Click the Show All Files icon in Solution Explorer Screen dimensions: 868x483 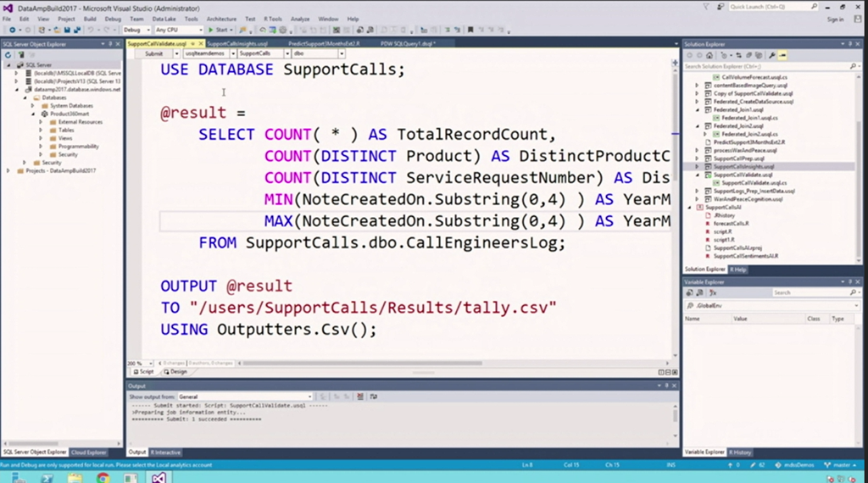[759, 55]
